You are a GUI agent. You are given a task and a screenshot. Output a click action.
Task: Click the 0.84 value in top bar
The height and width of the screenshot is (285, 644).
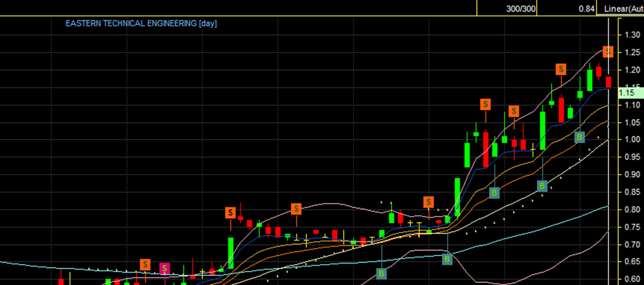coord(587,8)
